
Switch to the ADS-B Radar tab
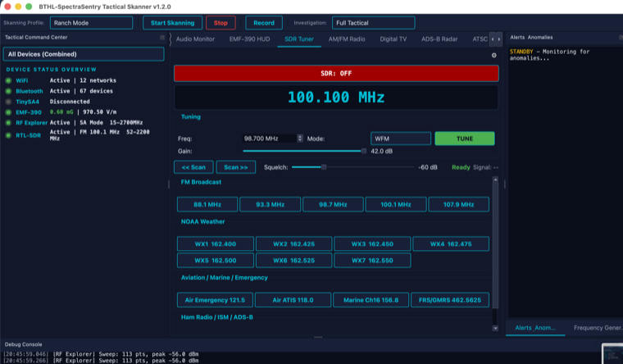click(x=439, y=39)
